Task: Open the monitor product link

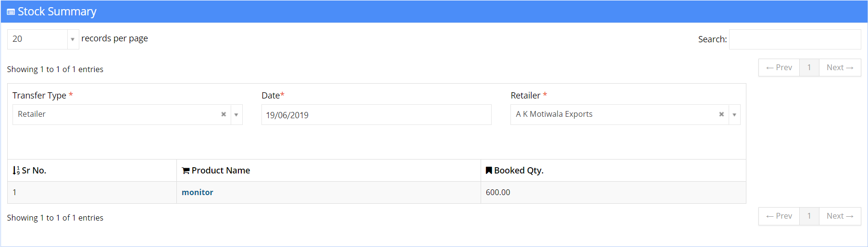Action: 198,192
